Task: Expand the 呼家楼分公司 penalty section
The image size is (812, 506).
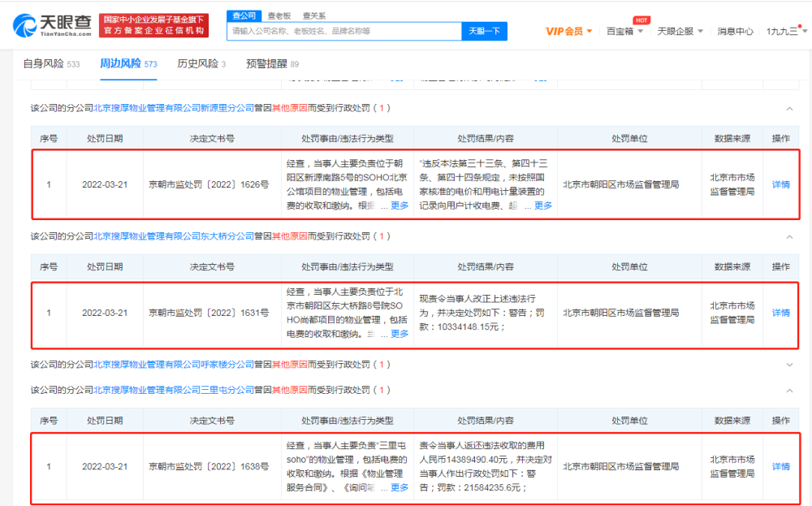Action: tap(789, 365)
